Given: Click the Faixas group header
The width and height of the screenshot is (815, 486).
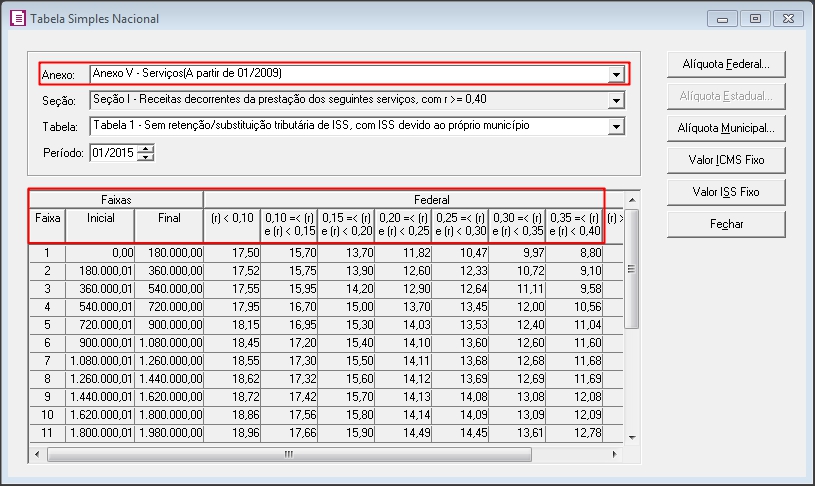Looking at the screenshot, I should coord(116,200).
